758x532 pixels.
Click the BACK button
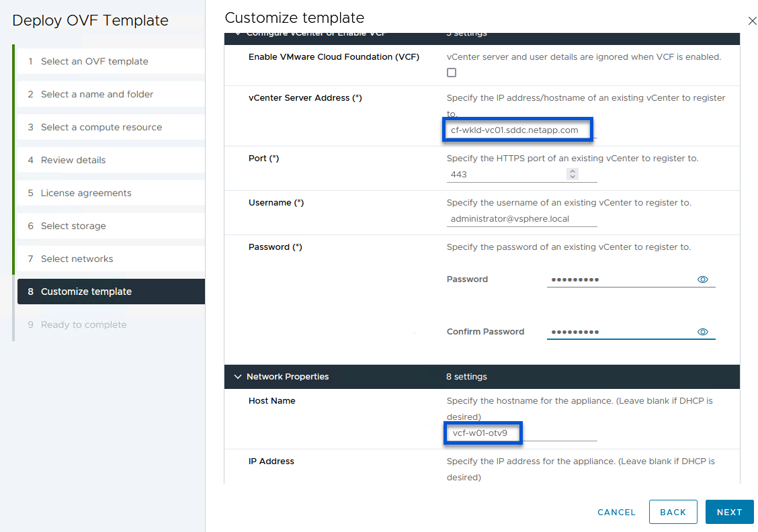coord(673,512)
